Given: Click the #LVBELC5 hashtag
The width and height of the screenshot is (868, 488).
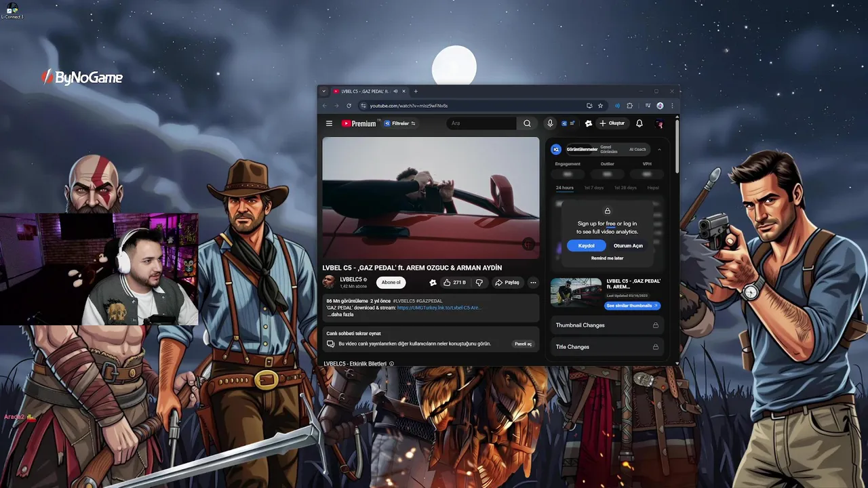Looking at the screenshot, I should [x=403, y=301].
